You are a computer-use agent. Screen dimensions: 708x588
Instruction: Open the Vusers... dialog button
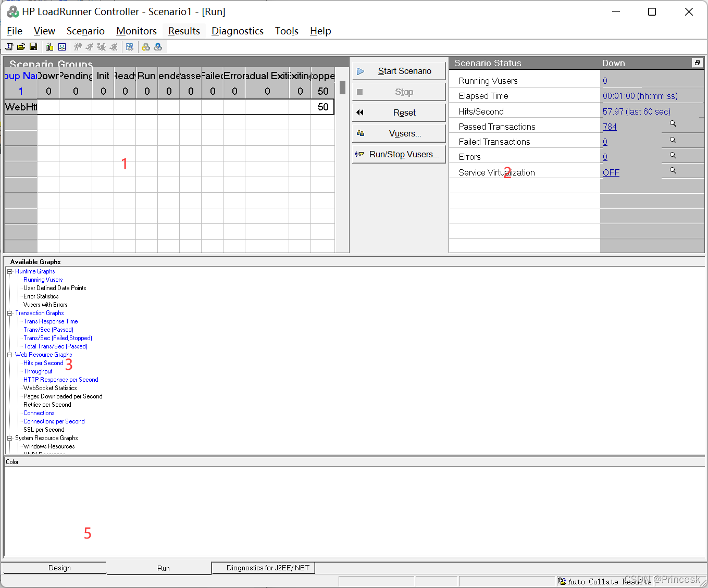pyautogui.click(x=399, y=133)
